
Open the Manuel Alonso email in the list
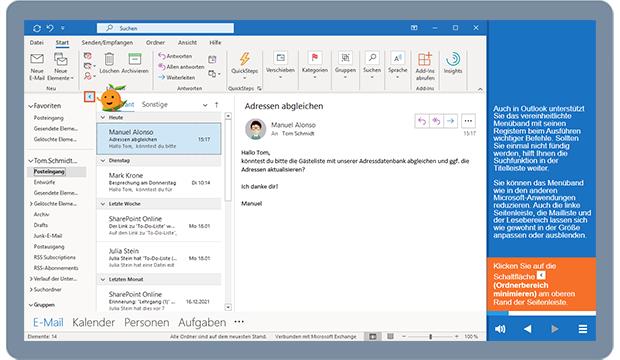pos(159,138)
